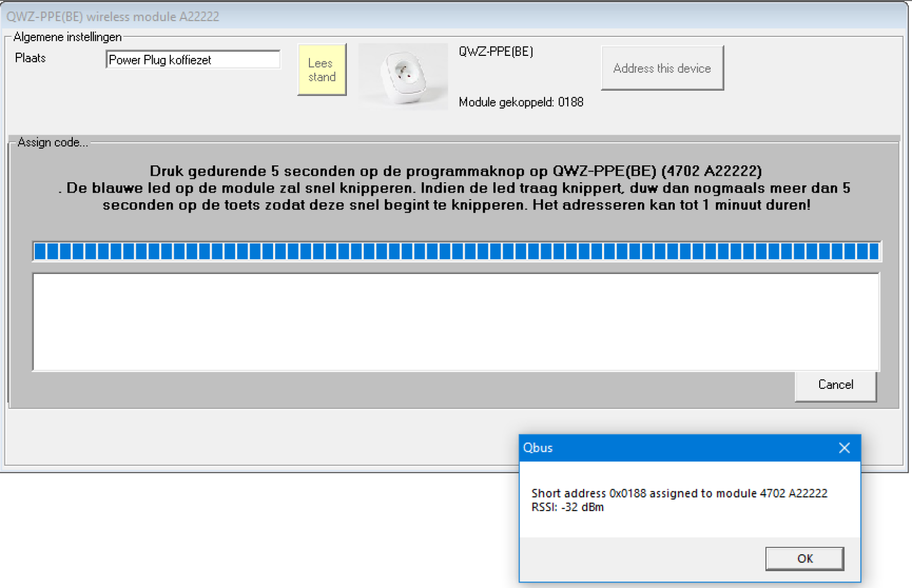This screenshot has height=588, width=912.
Task: Click the yellow Lees stand button
Action: point(322,70)
